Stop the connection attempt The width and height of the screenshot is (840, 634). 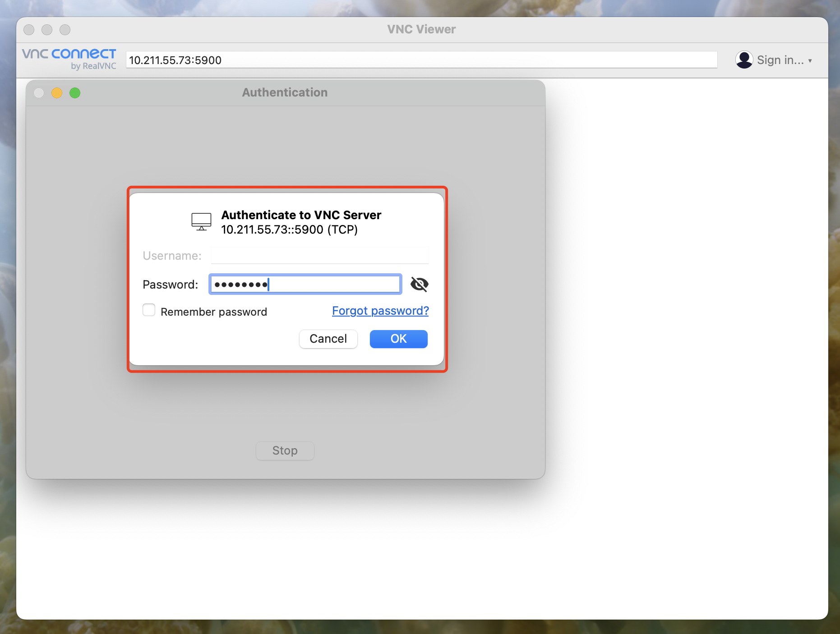(285, 450)
